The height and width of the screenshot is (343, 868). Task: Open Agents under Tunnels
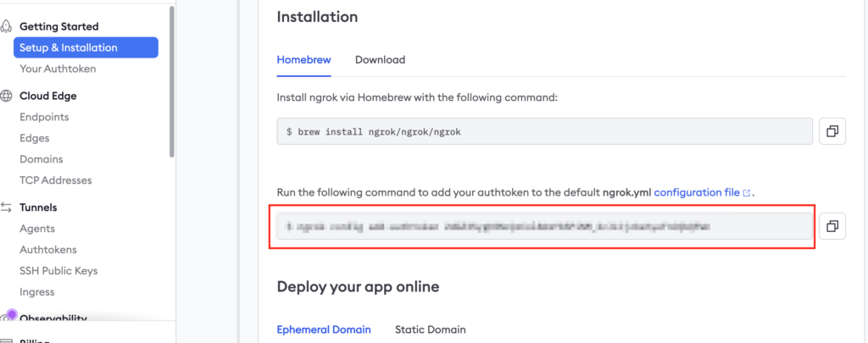pyautogui.click(x=37, y=229)
